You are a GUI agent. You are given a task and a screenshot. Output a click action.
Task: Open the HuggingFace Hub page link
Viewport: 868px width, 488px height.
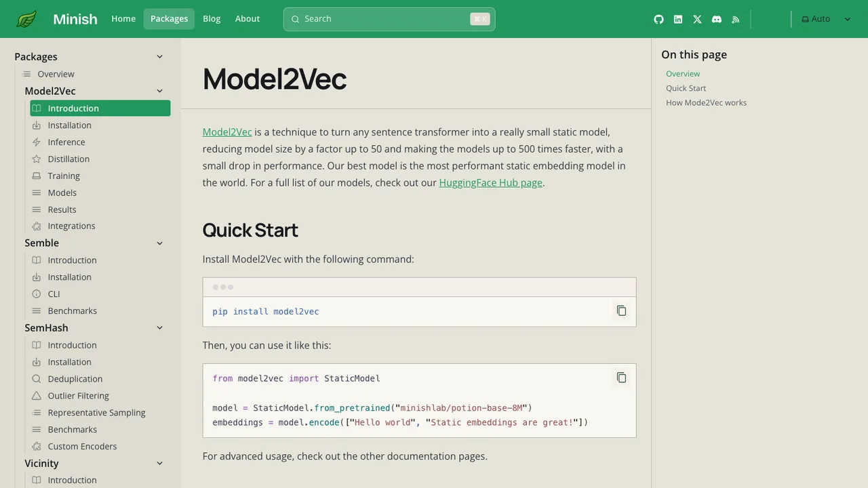(491, 182)
